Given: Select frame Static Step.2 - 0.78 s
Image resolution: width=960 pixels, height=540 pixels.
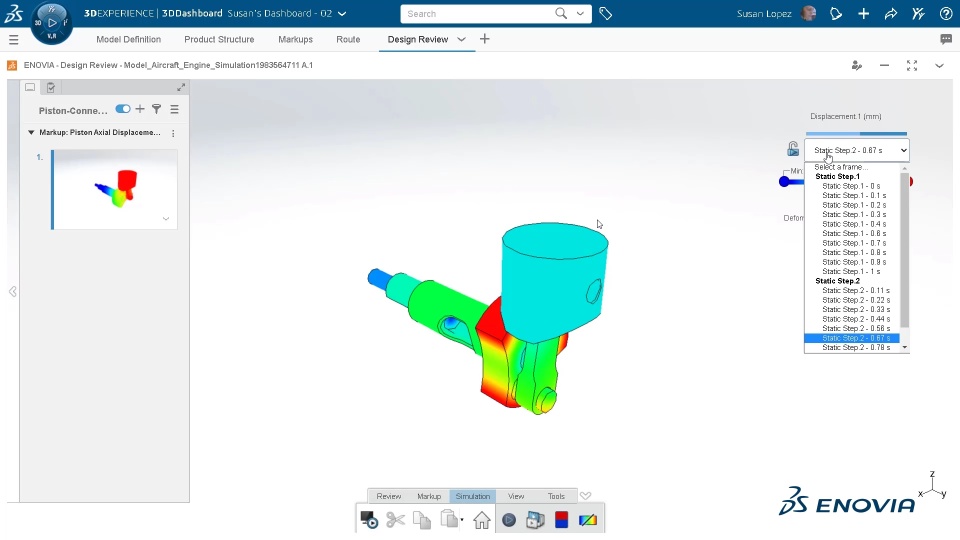Looking at the screenshot, I should point(855,347).
